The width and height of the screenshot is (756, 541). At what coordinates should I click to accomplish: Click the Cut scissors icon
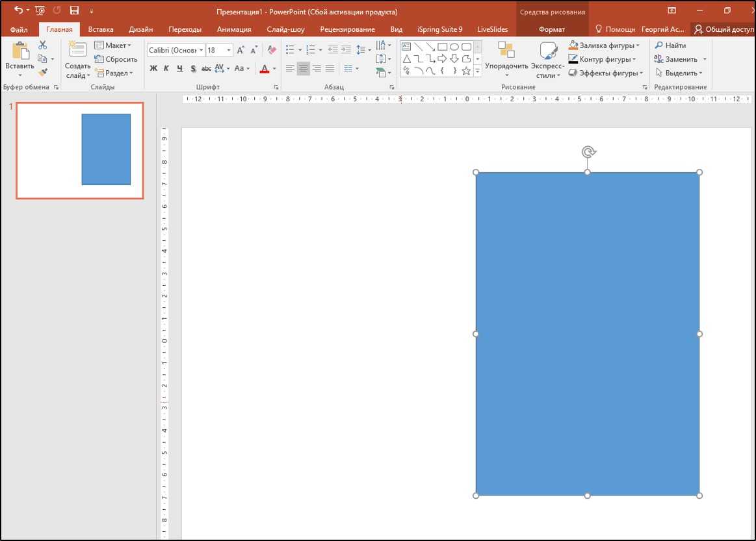43,45
